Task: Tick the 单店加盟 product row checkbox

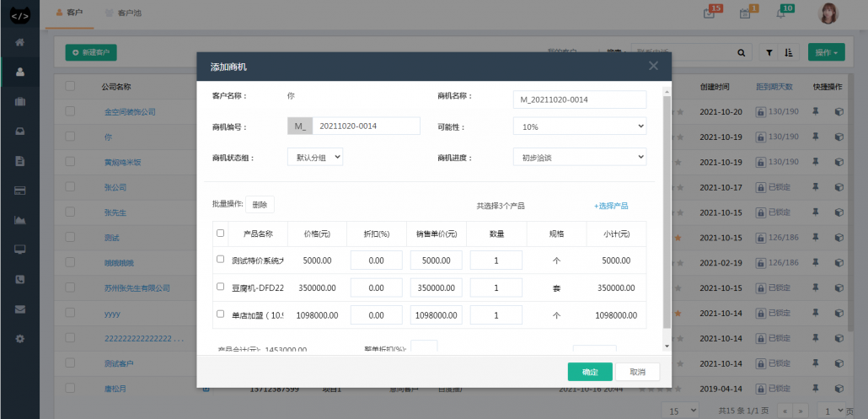Action: (221, 315)
